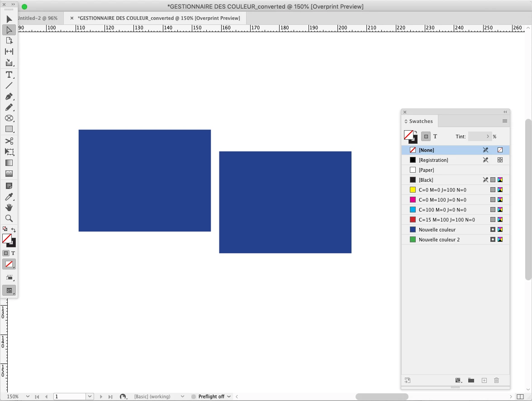Select the [Paper] swatch
This screenshot has height=401, width=532.
[x=455, y=170]
